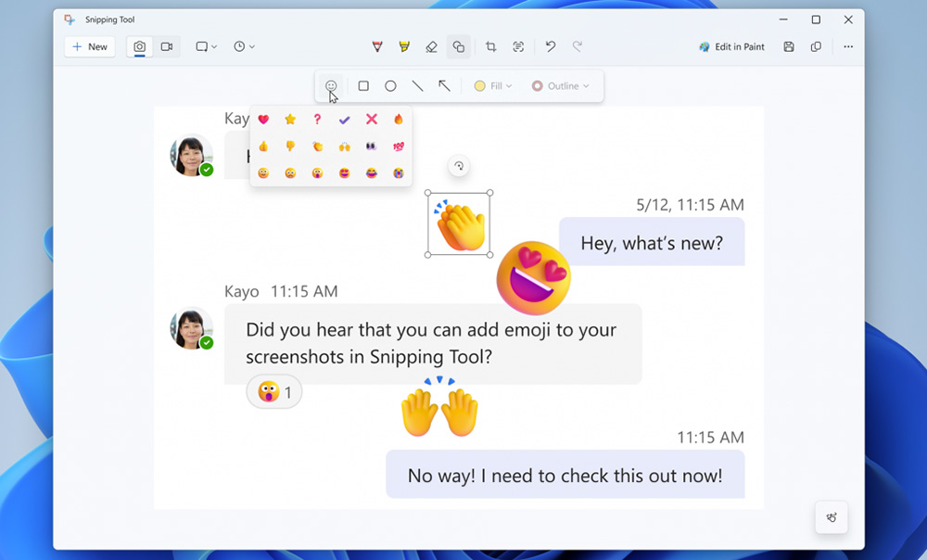The image size is (927, 560).
Task: Insert the red heart emoji
Action: [263, 120]
